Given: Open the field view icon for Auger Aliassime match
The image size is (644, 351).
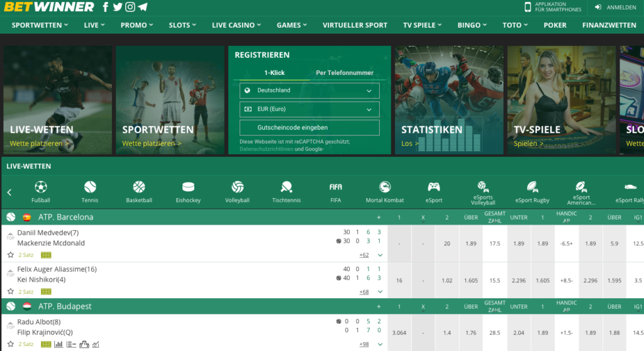Looking at the screenshot, I should click(46, 292).
